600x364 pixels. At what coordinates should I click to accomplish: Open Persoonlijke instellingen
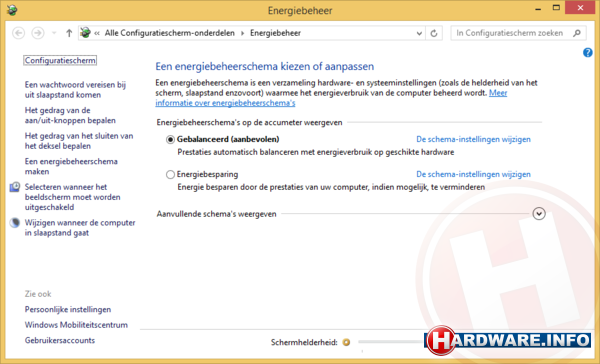[x=68, y=309]
